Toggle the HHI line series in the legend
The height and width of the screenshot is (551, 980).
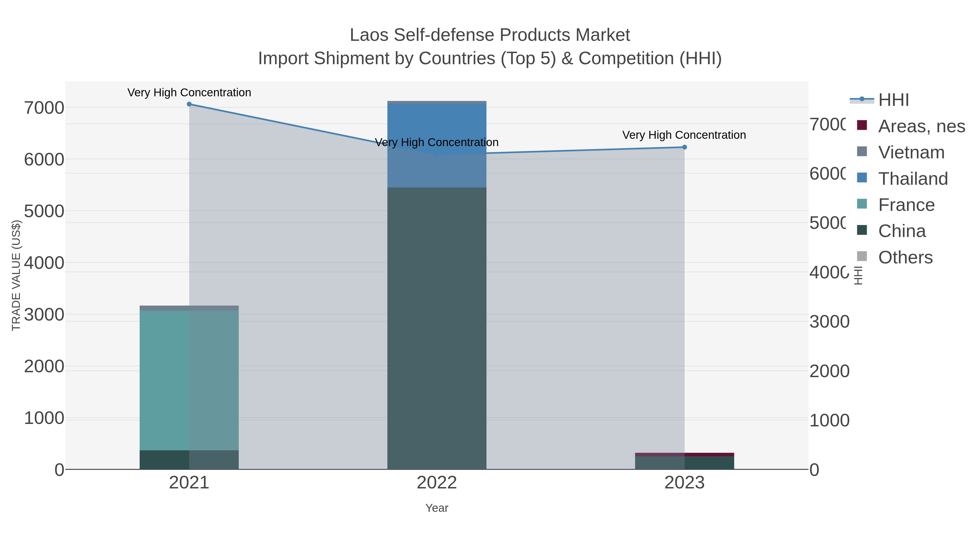point(879,100)
